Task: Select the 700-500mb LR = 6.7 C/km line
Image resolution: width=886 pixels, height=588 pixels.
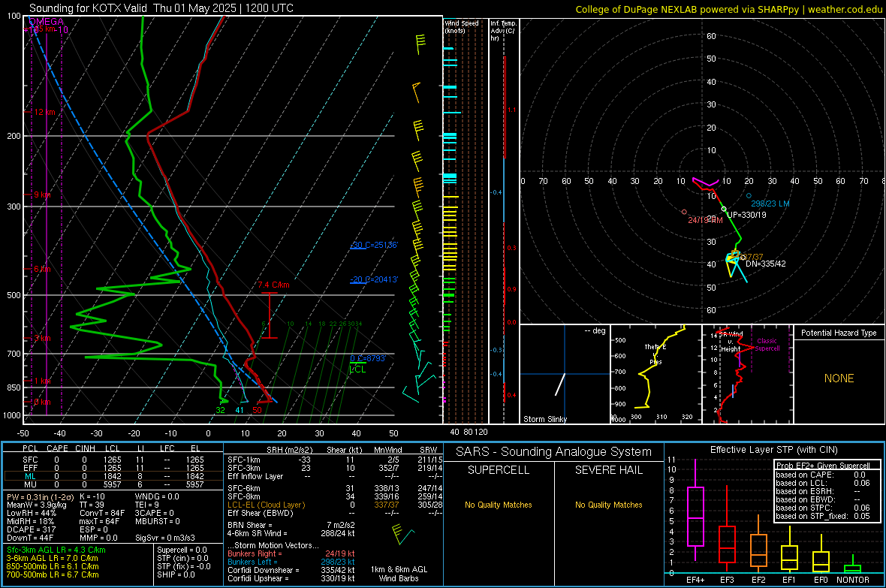Action: tap(53, 574)
